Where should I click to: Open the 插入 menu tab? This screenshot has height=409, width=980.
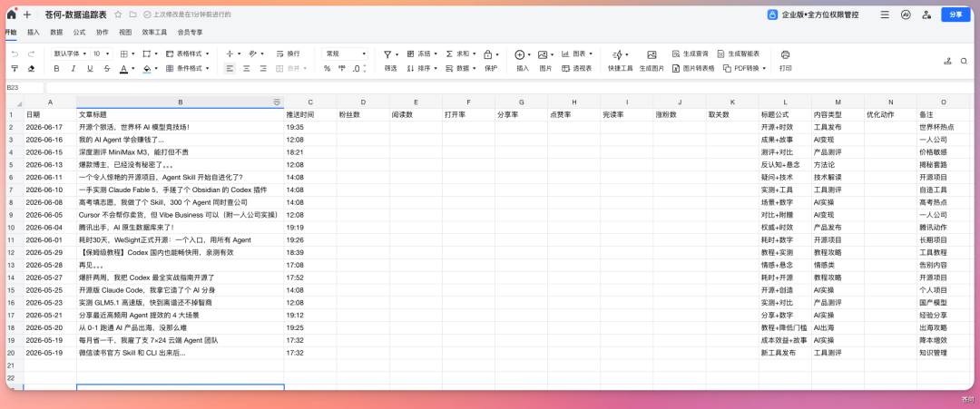point(34,32)
